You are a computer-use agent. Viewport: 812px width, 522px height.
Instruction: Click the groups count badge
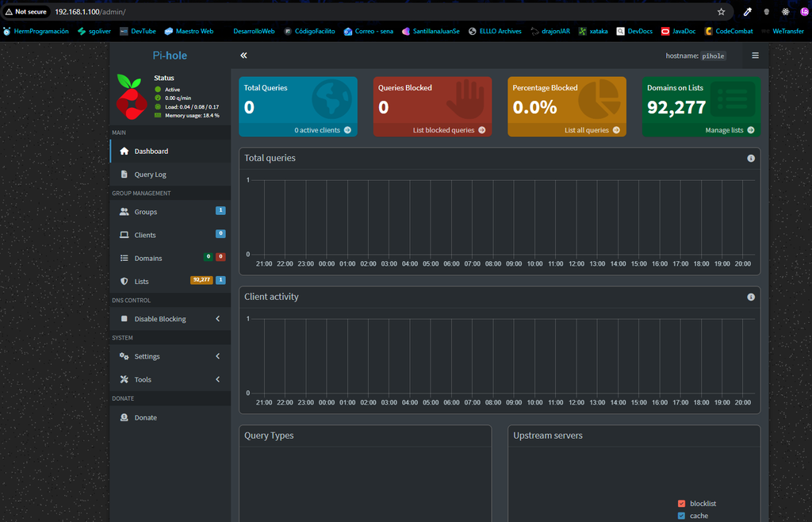[220, 210]
